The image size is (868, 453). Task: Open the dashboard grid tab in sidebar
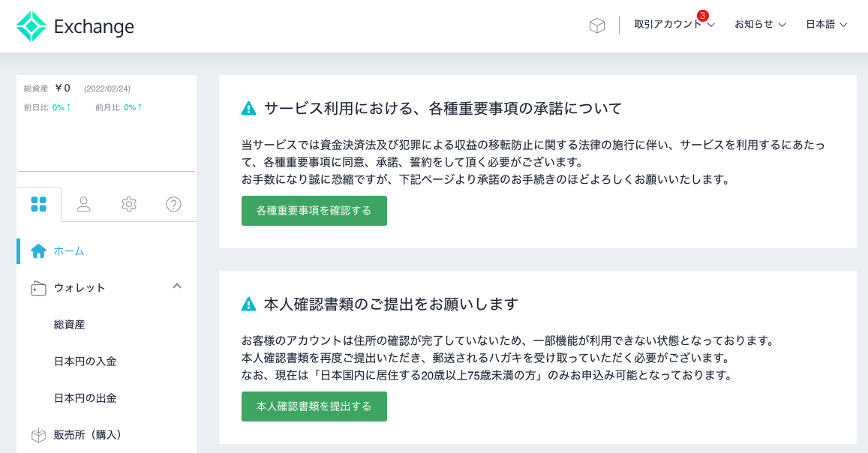click(x=39, y=203)
